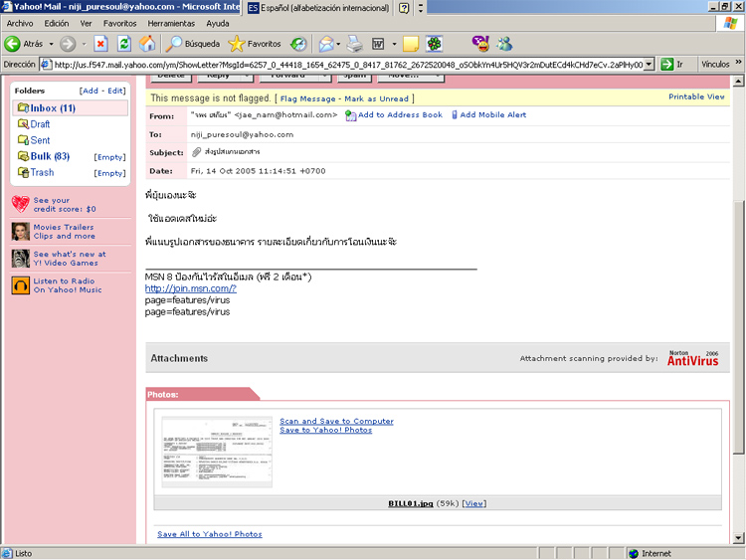Print the page with the printer icon
The image size is (746, 560).
(354, 44)
